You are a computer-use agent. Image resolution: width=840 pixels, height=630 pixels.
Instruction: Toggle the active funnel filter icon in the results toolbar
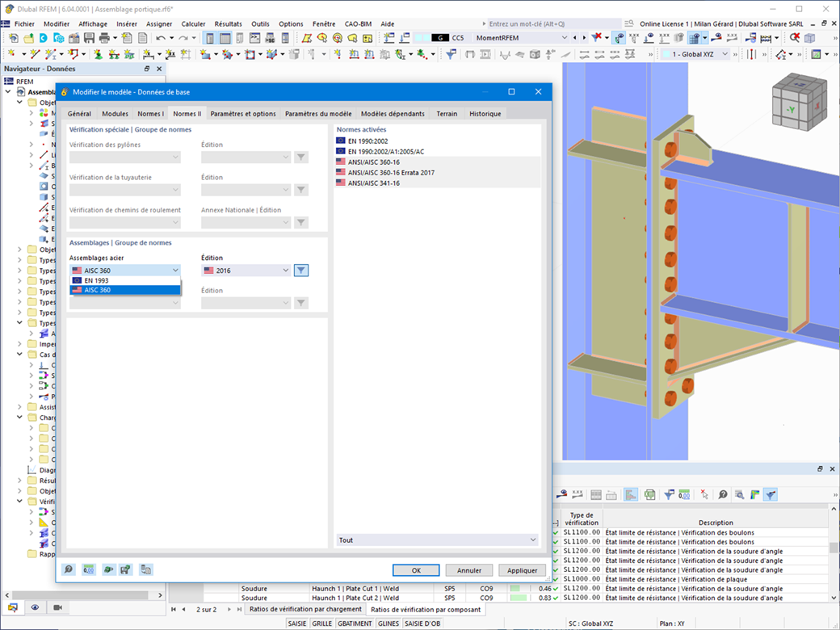pyautogui.click(x=771, y=494)
